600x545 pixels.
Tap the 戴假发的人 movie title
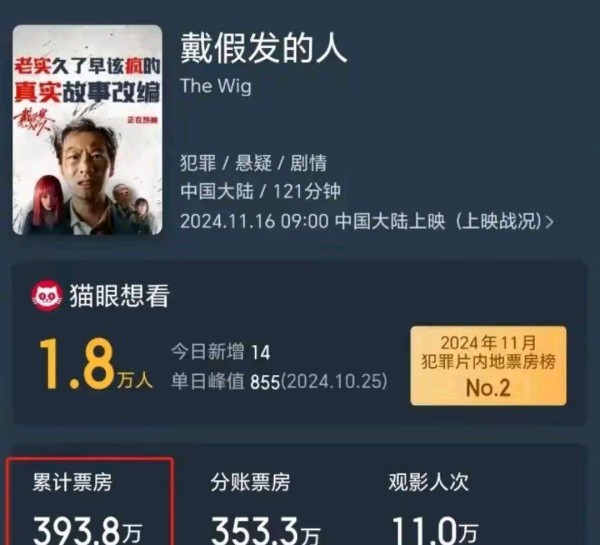coord(264,48)
